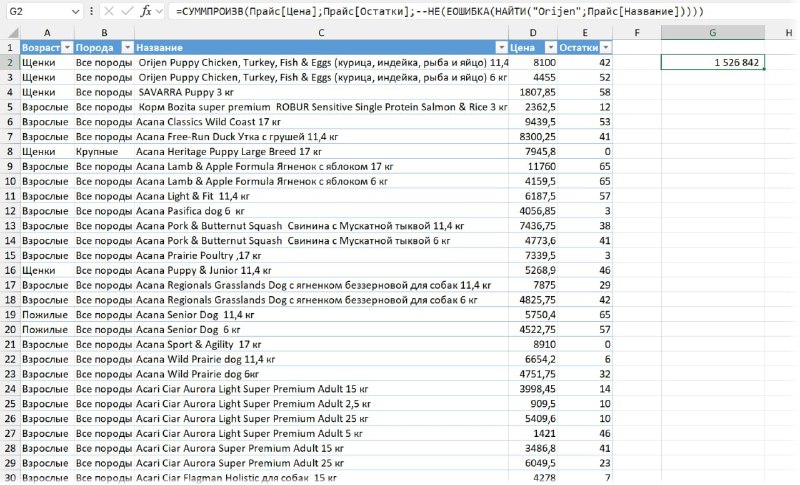
Task: Click Acana Prairie Poultry ,17 кг cell
Action: click(321, 255)
